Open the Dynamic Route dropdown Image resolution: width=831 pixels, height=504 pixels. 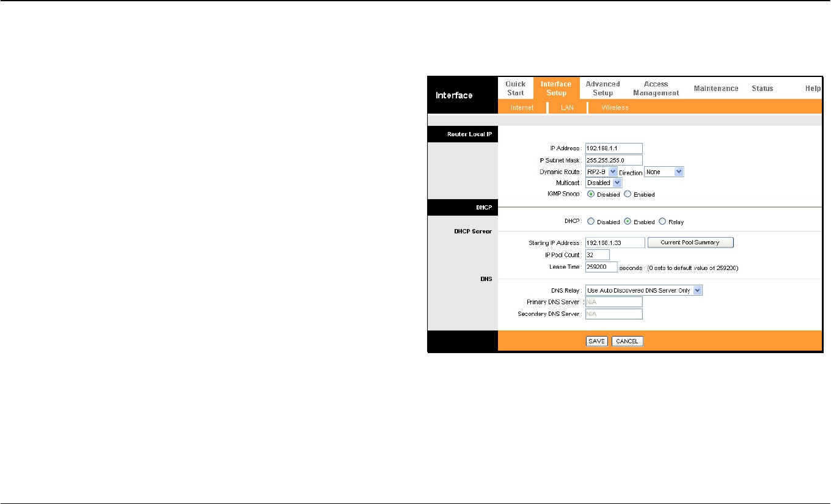click(x=601, y=172)
